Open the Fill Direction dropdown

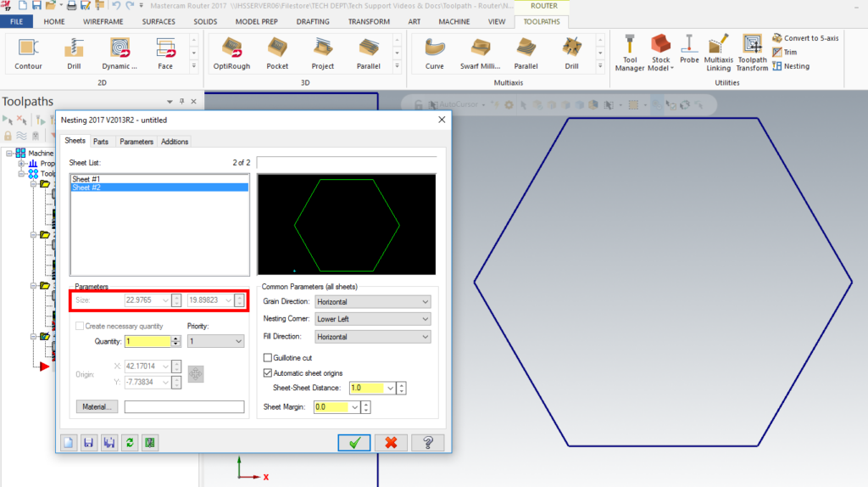(373, 336)
